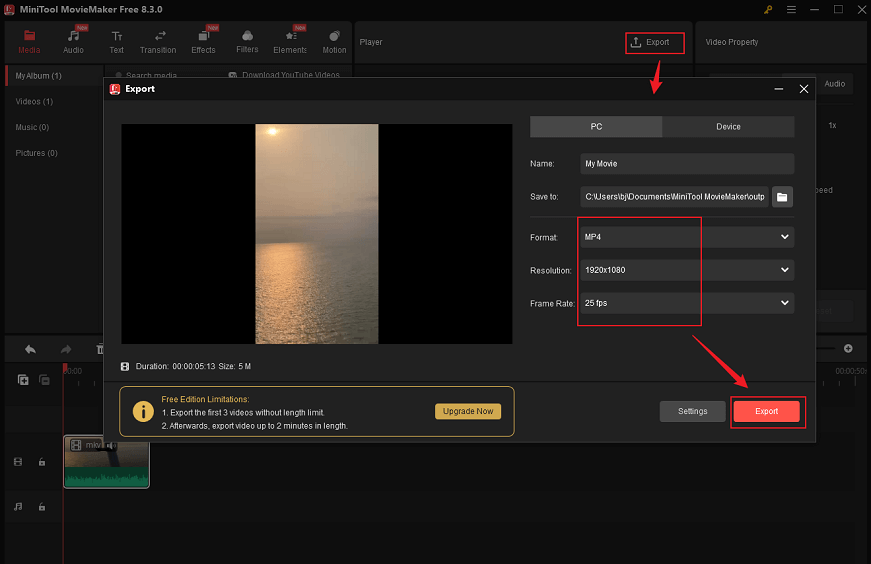Click the info icon in limitations banner
The image size is (871, 564).
[143, 412]
